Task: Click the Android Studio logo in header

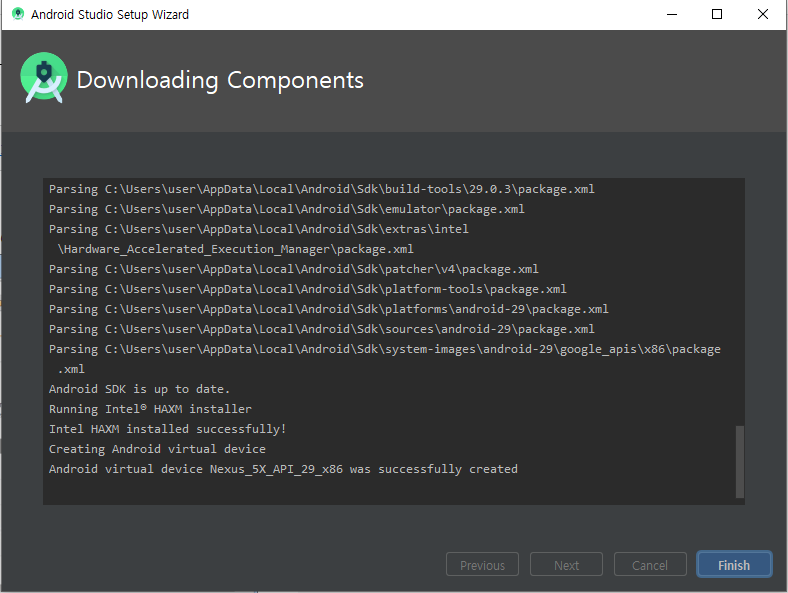Action: (x=44, y=78)
